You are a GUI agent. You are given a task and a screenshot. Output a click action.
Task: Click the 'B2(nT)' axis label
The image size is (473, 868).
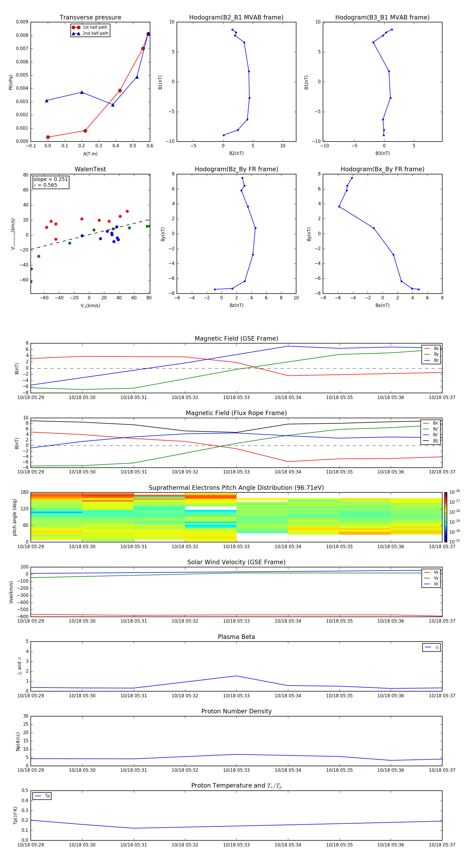coord(236,153)
